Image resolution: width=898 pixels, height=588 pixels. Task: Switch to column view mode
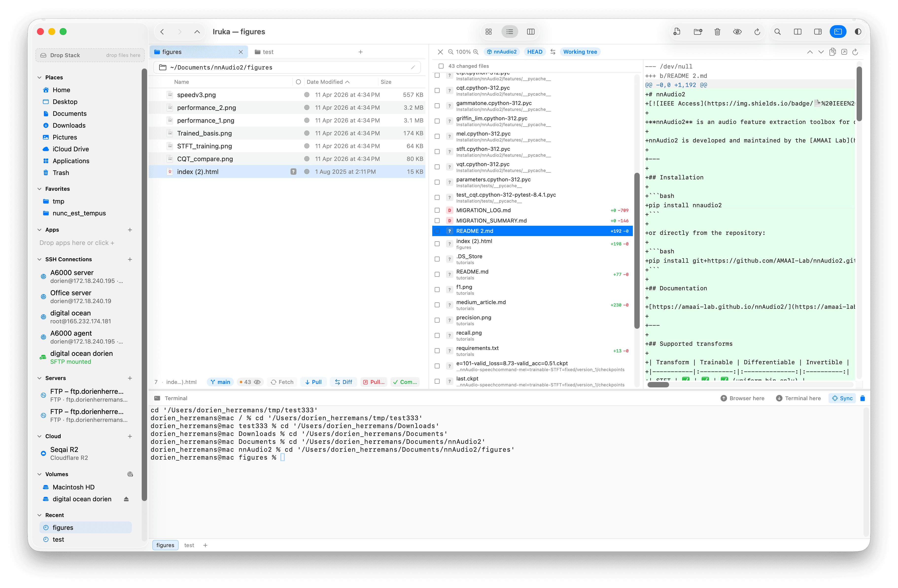(x=531, y=32)
